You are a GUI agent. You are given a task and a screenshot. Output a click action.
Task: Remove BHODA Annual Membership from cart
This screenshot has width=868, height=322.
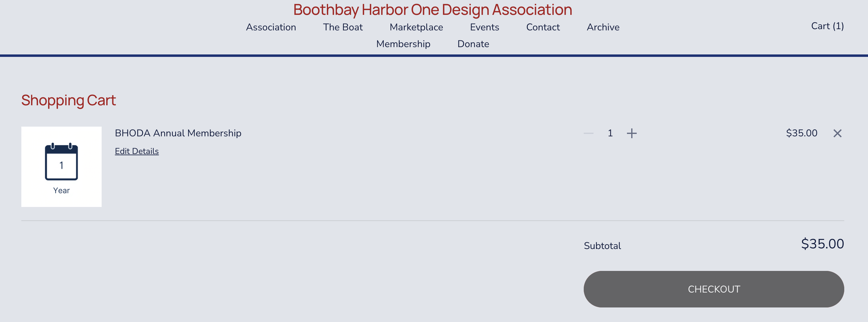(837, 133)
